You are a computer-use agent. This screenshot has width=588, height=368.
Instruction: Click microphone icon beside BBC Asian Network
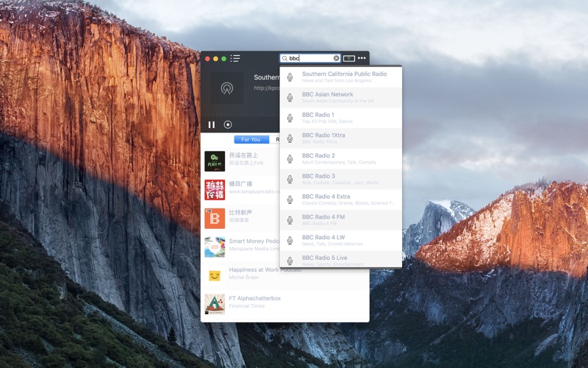[x=290, y=98]
